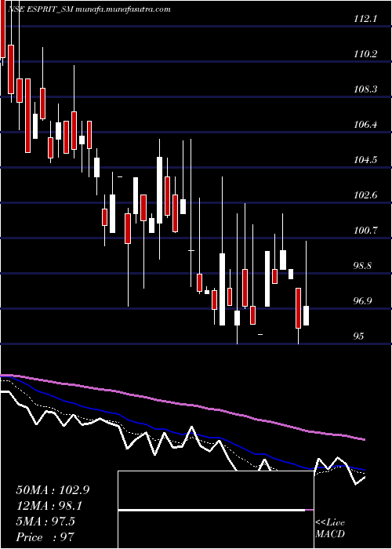This screenshot has width=392, height=549.
Task: Click the 106.4 price axis label
Action: tap(365, 125)
